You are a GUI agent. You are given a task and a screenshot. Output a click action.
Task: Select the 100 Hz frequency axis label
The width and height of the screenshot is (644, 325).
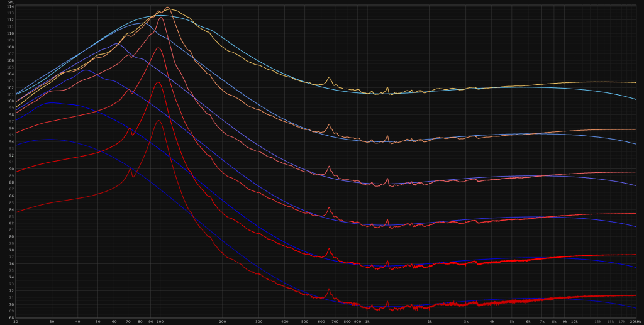[x=160, y=321]
